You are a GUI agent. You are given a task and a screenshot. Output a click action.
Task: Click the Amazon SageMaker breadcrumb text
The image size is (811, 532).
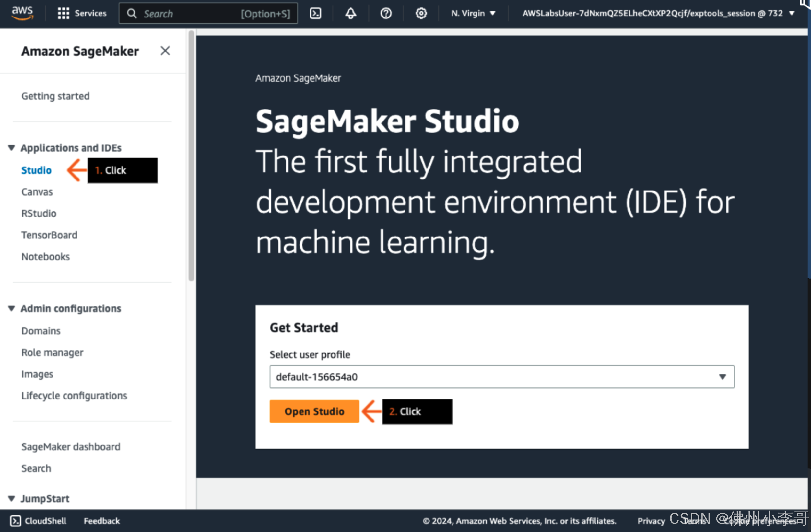298,78
